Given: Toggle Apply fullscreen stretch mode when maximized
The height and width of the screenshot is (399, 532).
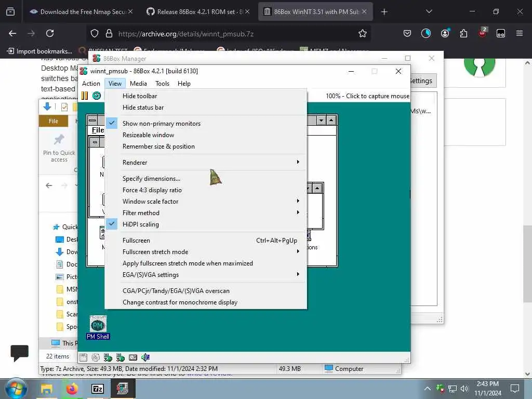Looking at the screenshot, I should (206, 263).
